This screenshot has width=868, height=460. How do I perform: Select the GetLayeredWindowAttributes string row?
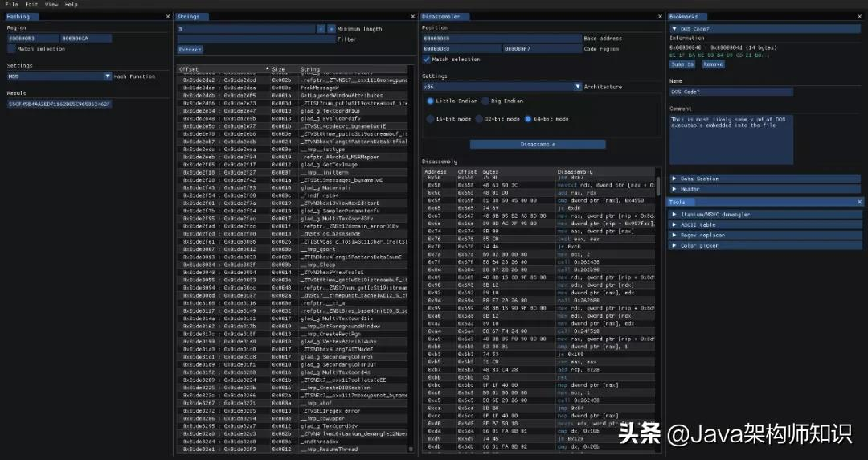293,96
